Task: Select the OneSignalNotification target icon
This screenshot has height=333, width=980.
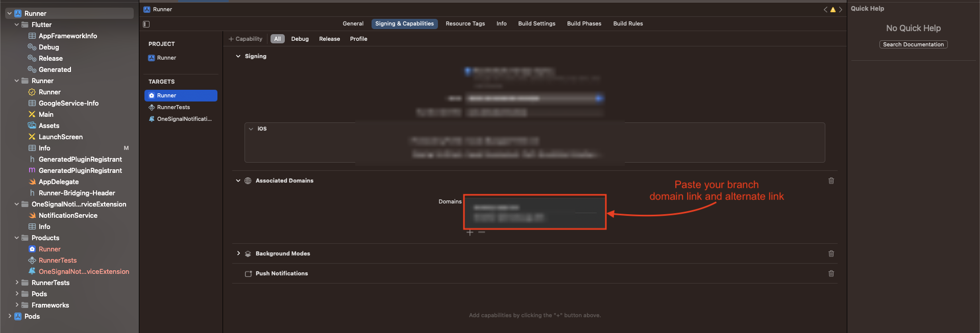Action: [152, 119]
